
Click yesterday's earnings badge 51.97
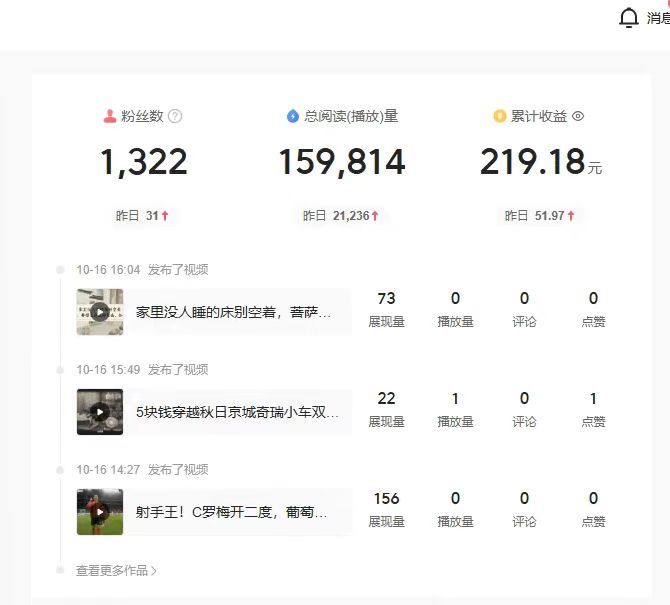540,215
